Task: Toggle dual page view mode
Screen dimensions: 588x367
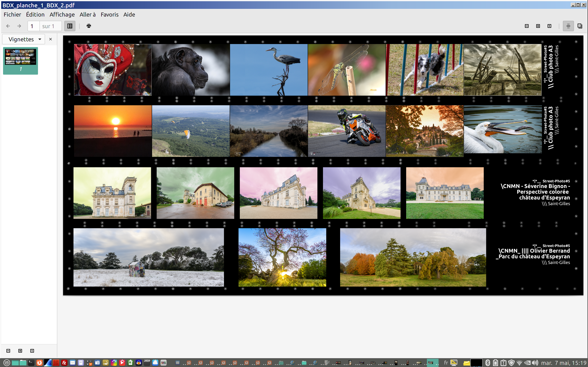Action: (x=580, y=26)
